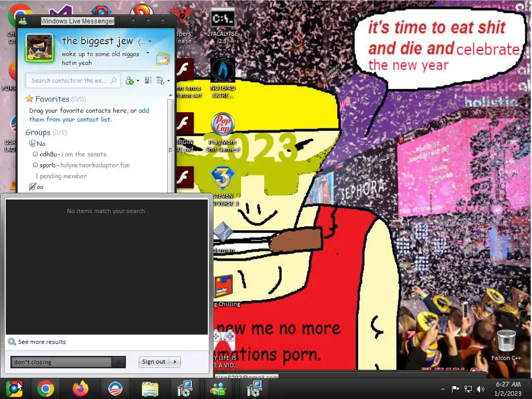Open the network tray icon

[x=468, y=389]
